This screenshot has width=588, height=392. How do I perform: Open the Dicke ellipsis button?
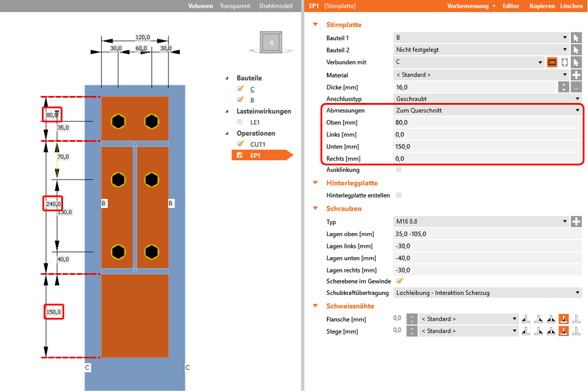click(576, 87)
